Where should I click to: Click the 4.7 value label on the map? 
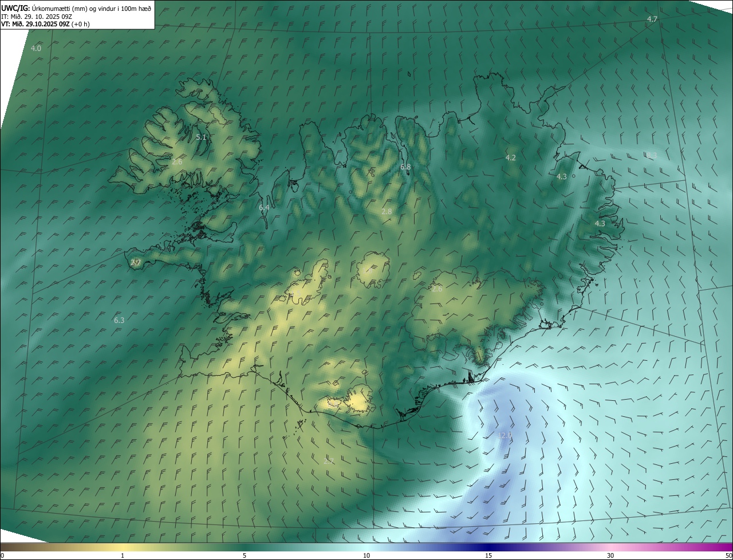click(652, 19)
